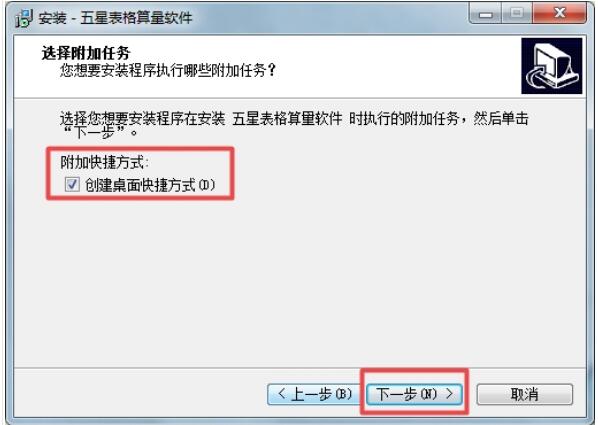Screen dimensions: 598x425
Task: Go back with the 上一步(B) button
Action: click(313, 394)
